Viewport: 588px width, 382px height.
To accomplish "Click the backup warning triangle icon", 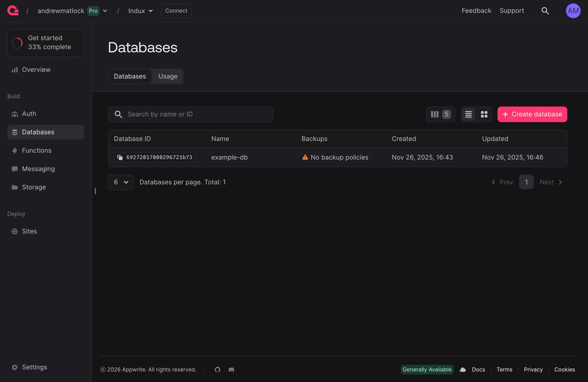I will point(305,157).
